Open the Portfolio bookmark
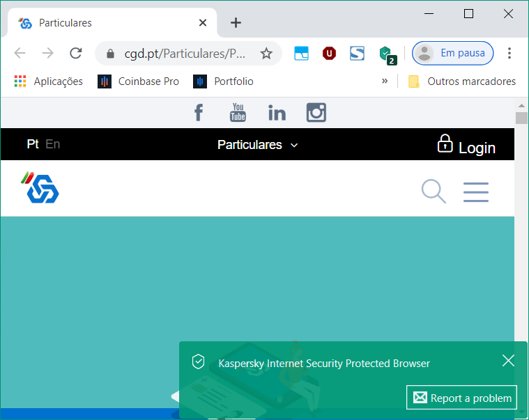The width and height of the screenshot is (529, 420). tap(223, 81)
